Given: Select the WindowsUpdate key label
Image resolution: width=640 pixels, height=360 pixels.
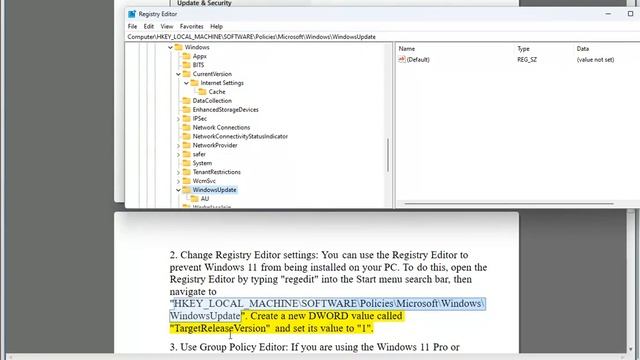Looking at the screenshot, I should tap(214, 190).
